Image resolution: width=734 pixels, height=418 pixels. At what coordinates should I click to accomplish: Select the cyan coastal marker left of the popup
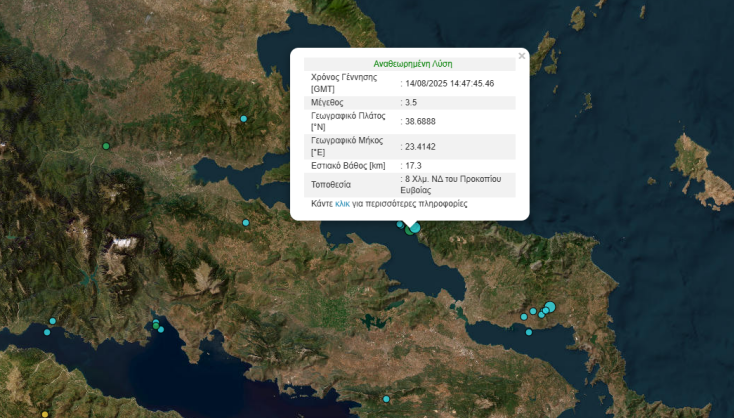[x=245, y=222]
